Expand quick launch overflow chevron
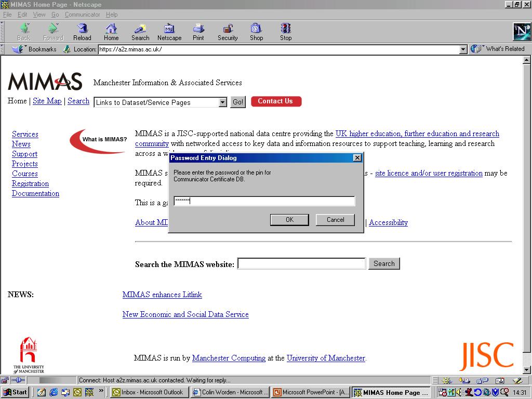Image resolution: width=532 pixels, height=399 pixels. click(x=101, y=391)
